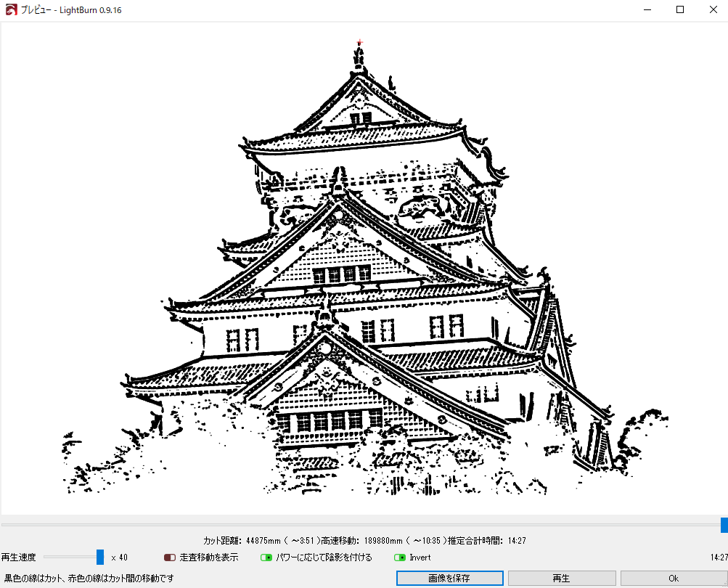Click the preview progress slider handle
728x588 pixels.
[x=724, y=525]
